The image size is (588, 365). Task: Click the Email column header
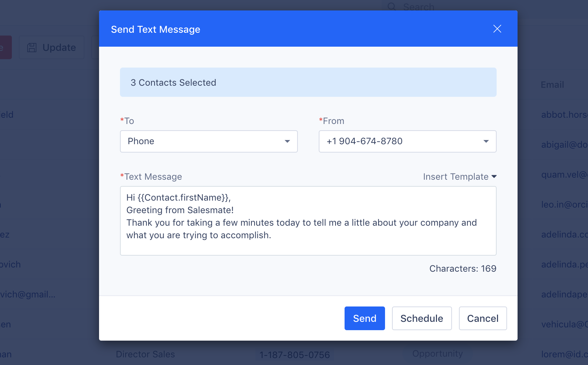pos(552,84)
